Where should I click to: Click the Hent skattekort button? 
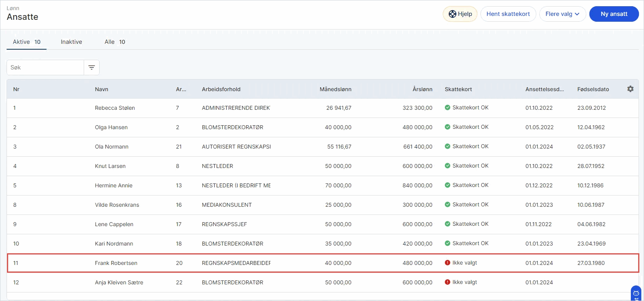tap(508, 14)
